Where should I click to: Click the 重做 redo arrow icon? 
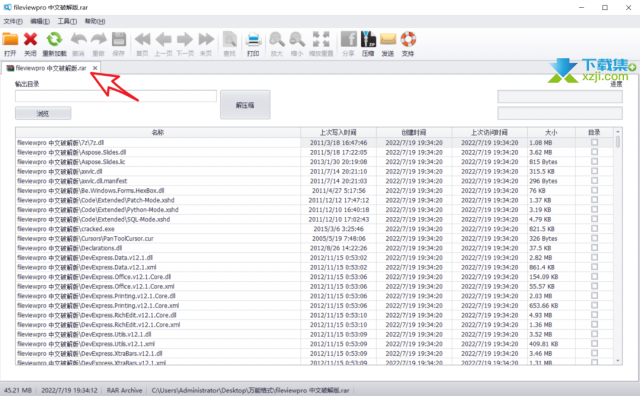pos(98,40)
